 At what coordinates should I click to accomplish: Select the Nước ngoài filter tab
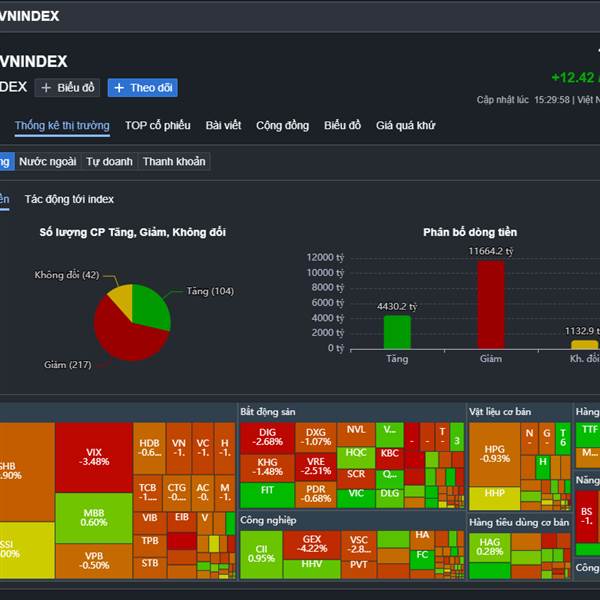48,161
